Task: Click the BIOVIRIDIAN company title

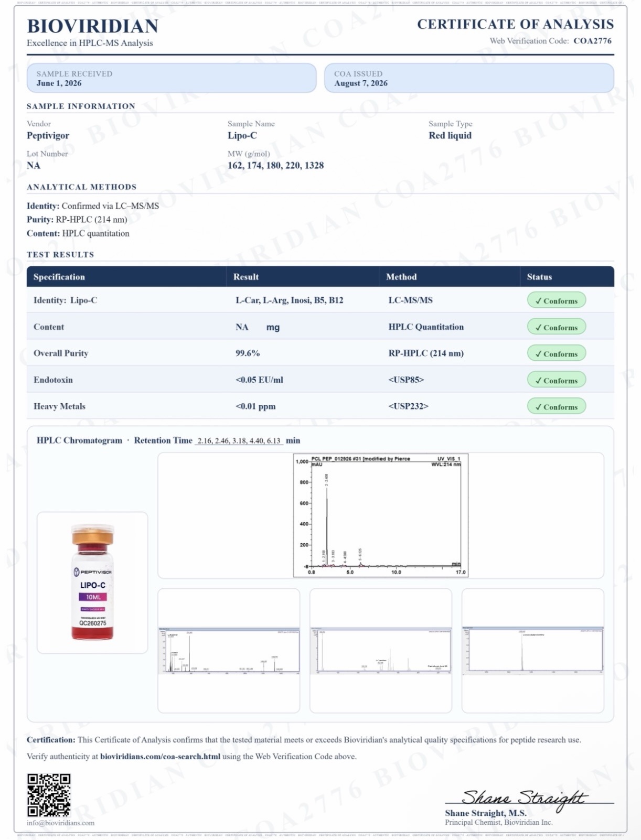Action: pyautogui.click(x=92, y=26)
